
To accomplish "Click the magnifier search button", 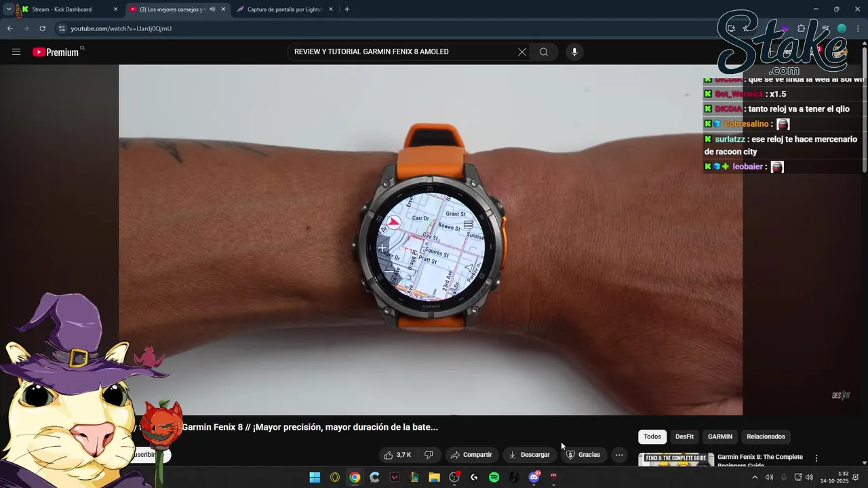I will click(544, 52).
